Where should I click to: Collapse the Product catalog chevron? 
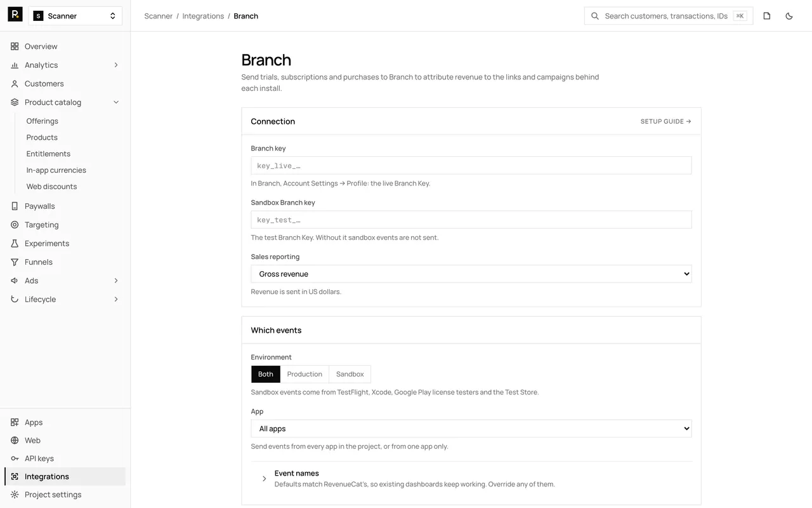point(116,102)
